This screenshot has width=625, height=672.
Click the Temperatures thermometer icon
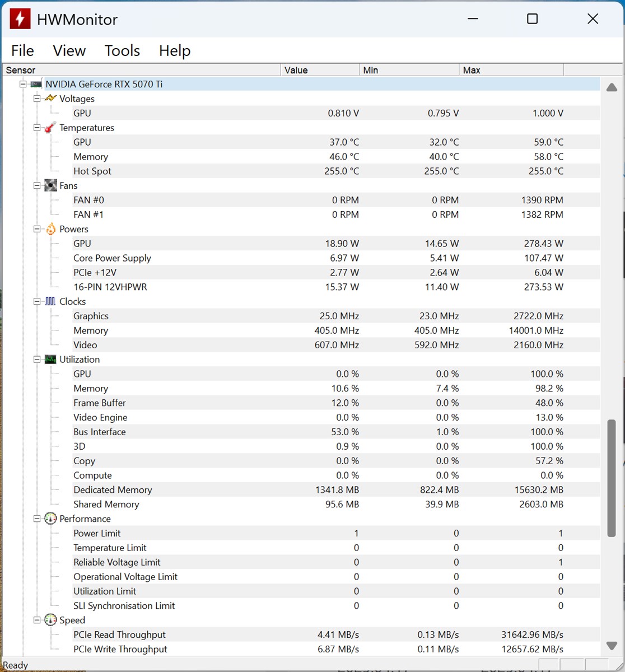pyautogui.click(x=50, y=128)
